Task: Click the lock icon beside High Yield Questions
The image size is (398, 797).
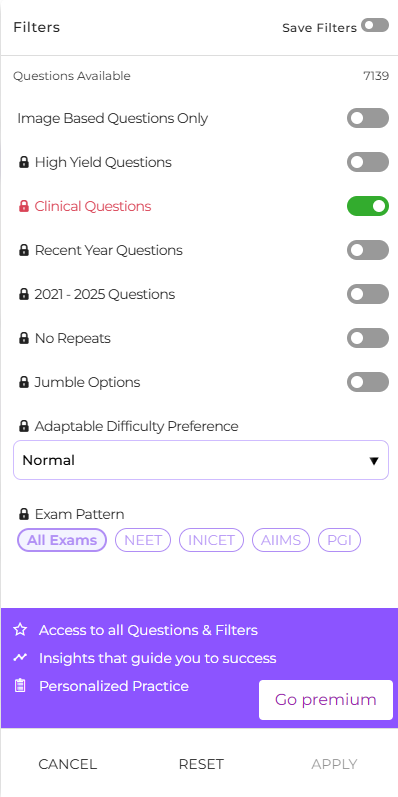Action: coord(23,163)
